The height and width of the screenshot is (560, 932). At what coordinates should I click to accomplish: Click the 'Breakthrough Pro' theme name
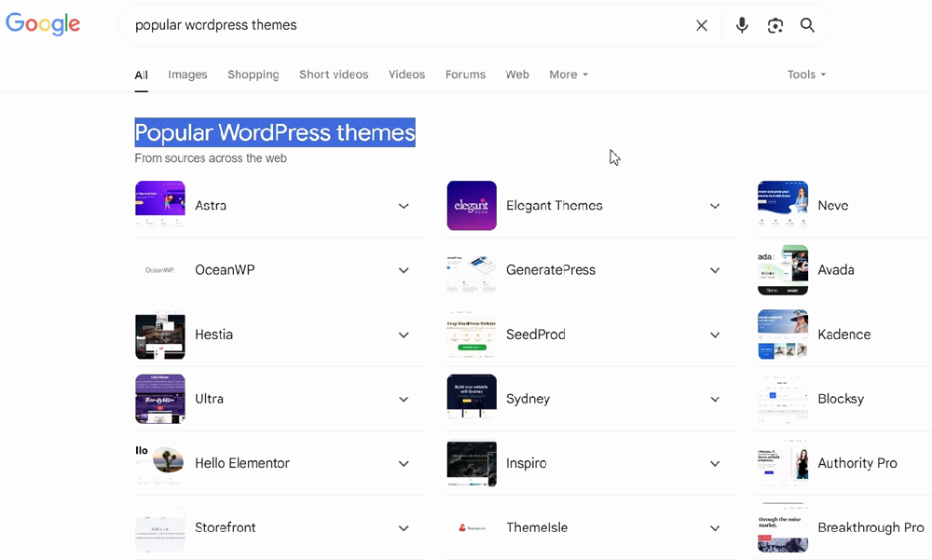tap(870, 528)
